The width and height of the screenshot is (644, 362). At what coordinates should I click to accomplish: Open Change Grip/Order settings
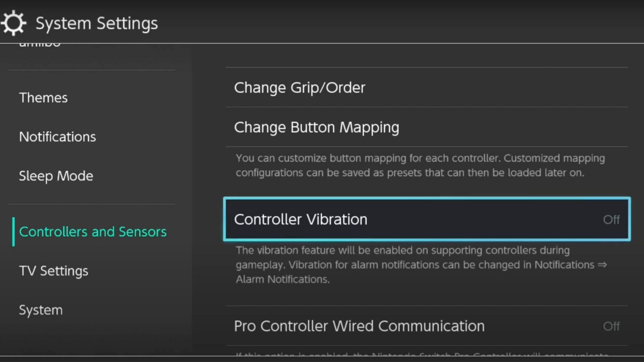(300, 87)
